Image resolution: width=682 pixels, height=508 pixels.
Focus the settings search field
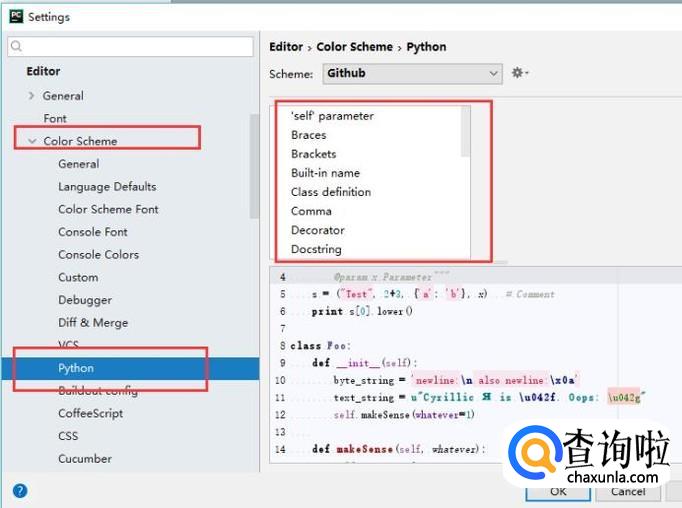click(x=130, y=46)
